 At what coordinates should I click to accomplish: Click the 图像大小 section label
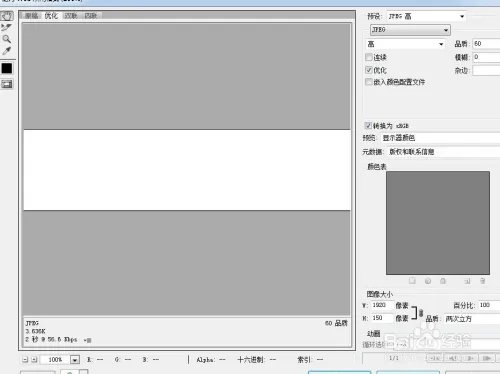(x=379, y=294)
